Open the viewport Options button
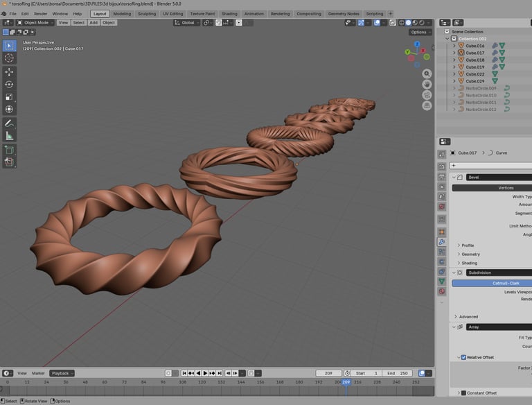Image resolution: width=532 pixels, height=405 pixels. (x=420, y=32)
